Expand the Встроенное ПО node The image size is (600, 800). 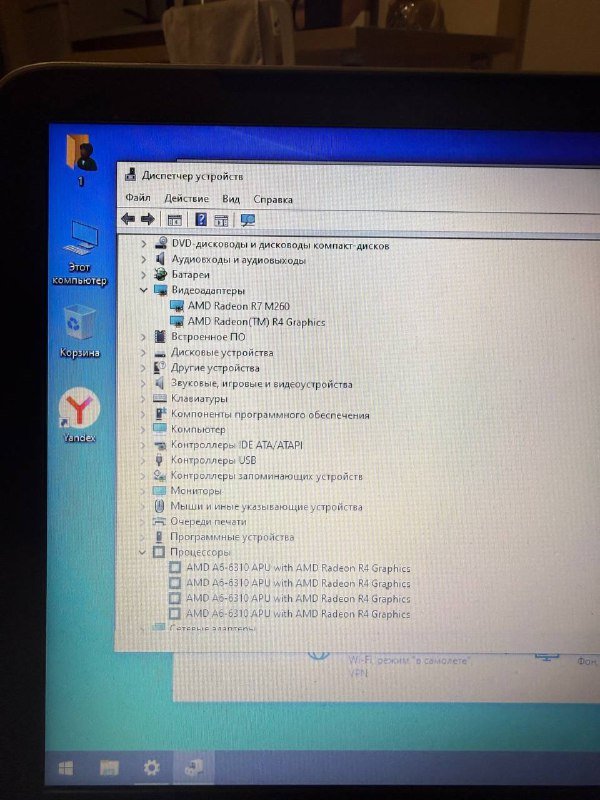tap(143, 337)
